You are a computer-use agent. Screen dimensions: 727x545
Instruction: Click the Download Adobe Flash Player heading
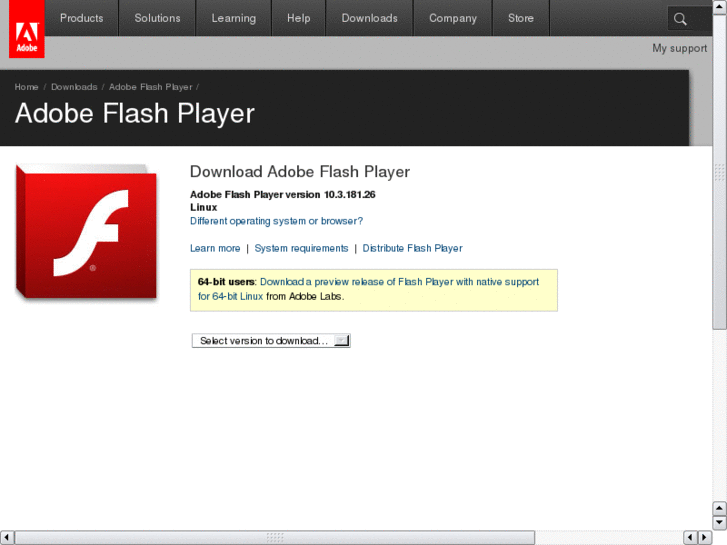point(300,172)
